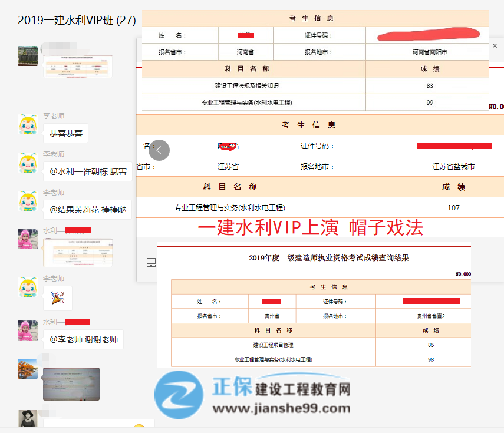Viewport: 504px width, 433px height.
Task: Click the previous image arrow in viewer
Action: (x=159, y=150)
